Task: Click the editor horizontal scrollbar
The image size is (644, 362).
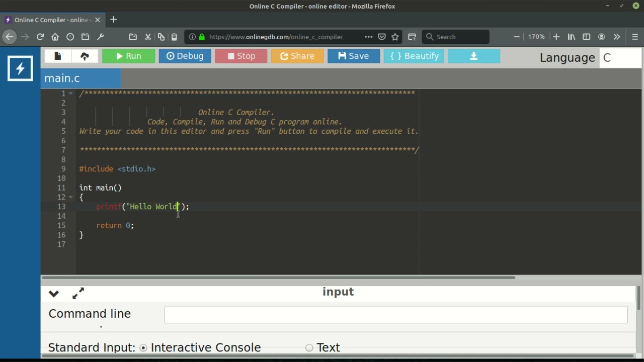Action: (278, 278)
